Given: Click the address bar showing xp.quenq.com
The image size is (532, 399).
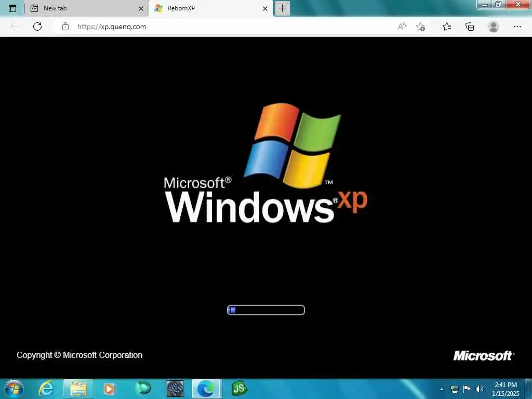Looking at the screenshot, I should coord(224,27).
